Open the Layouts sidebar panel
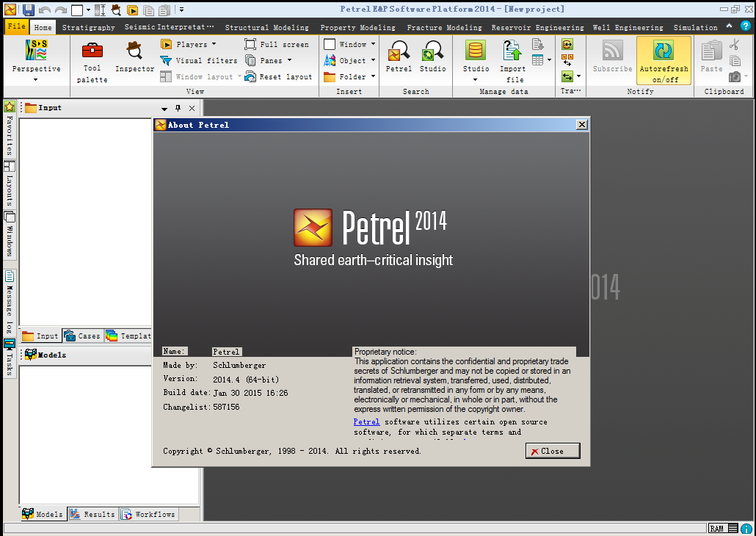Screen dimensions: 756x536 click(x=9, y=184)
